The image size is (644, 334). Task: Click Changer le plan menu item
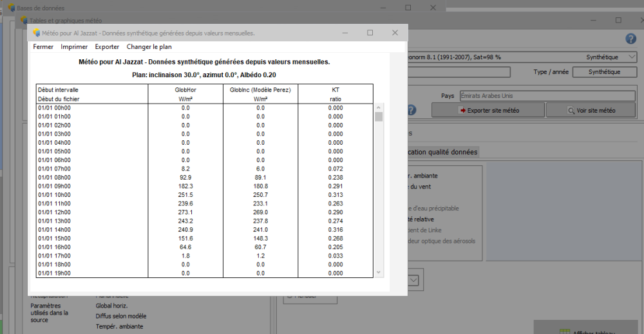point(149,47)
